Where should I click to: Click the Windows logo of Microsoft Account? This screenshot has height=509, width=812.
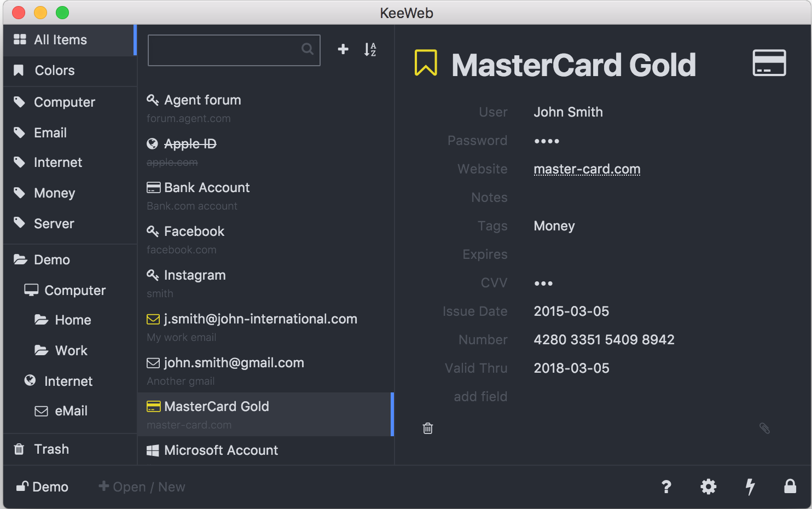coord(153,450)
